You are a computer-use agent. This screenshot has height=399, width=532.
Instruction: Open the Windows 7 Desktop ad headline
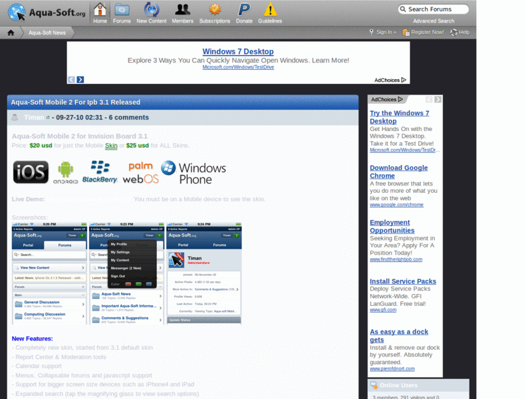(238, 52)
